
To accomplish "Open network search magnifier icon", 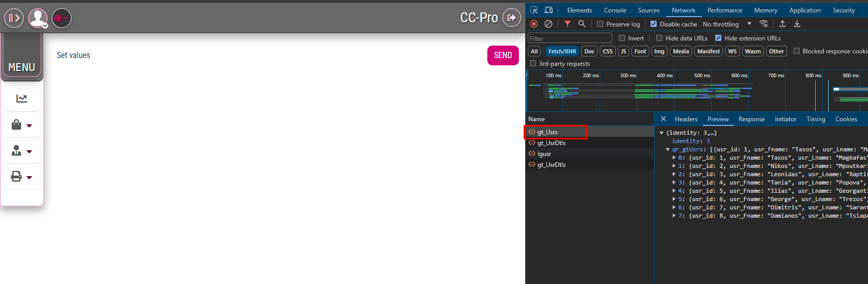I will pyautogui.click(x=582, y=24).
